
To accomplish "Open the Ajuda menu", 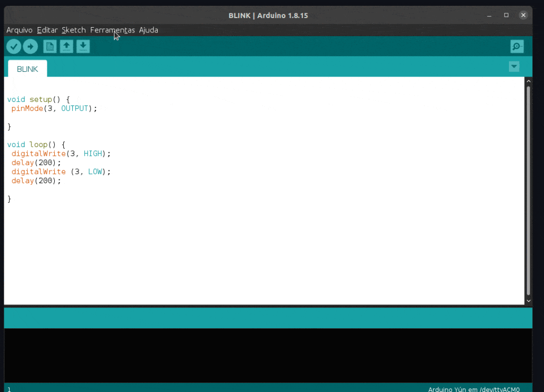I will click(x=148, y=30).
